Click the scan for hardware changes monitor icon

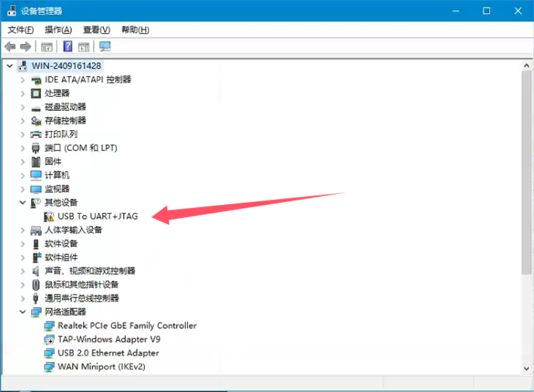coord(105,46)
